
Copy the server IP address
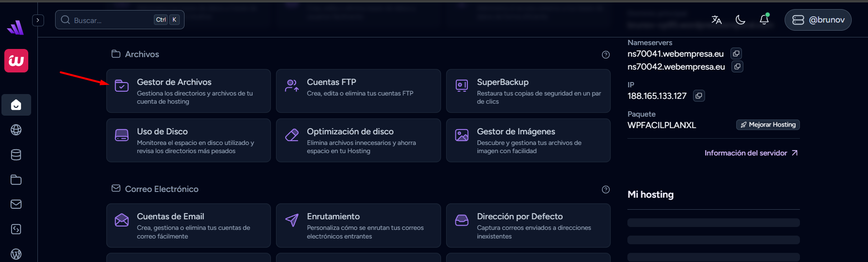point(699,96)
